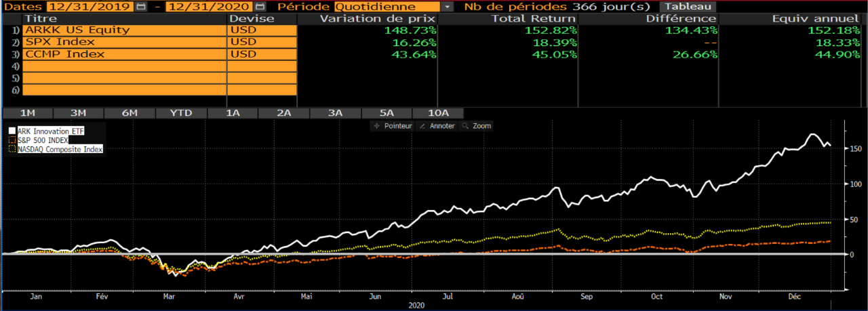868x311 pixels.
Task: Select the 10A range tab
Action: click(x=438, y=113)
